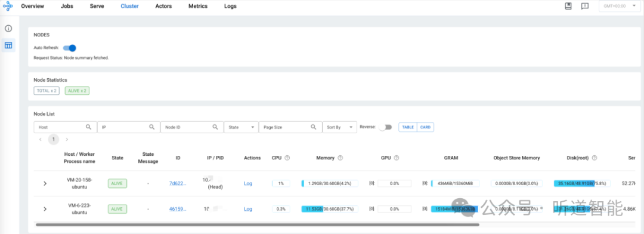Open the Metrics tab
This screenshot has width=644, height=234.
(x=198, y=6)
